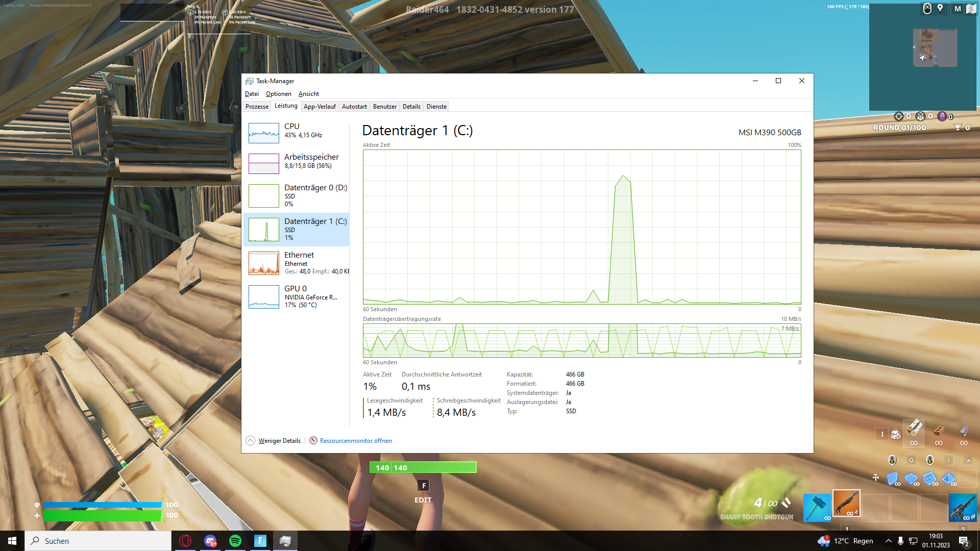Open the Ansicht menu
Viewport: 980px width, 551px height.
(308, 94)
